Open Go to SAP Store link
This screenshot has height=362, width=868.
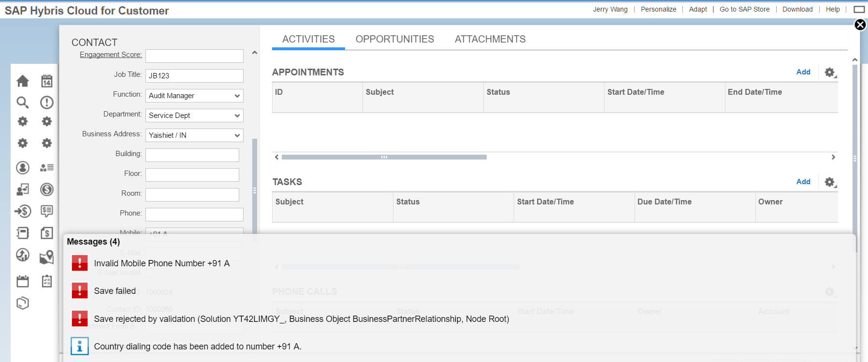pyautogui.click(x=745, y=9)
